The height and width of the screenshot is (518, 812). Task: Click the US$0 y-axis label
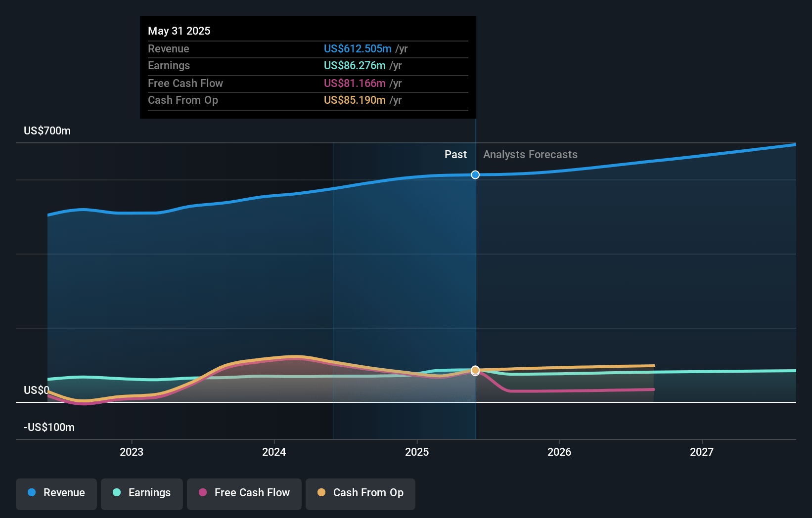pos(37,390)
